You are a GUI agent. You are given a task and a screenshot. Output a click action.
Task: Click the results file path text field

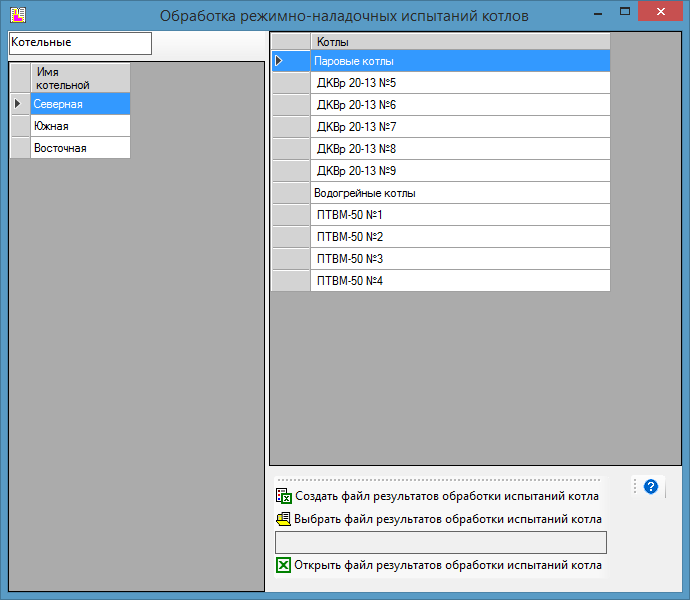[440, 542]
